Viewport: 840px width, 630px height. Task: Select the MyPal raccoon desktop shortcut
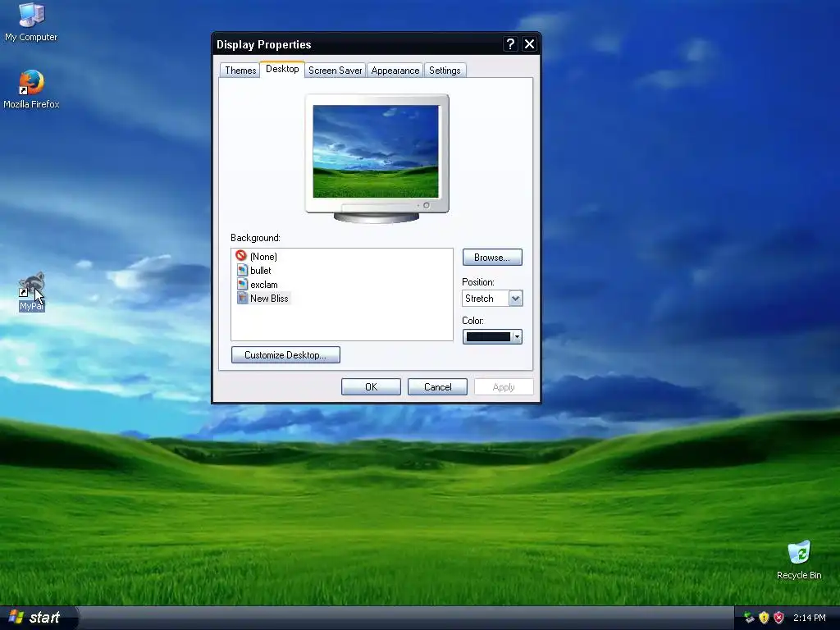pos(31,292)
